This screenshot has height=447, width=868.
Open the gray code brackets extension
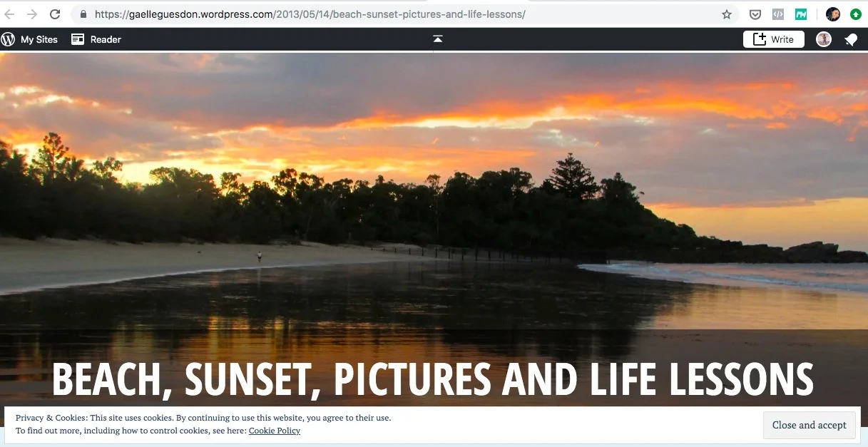[x=778, y=14]
